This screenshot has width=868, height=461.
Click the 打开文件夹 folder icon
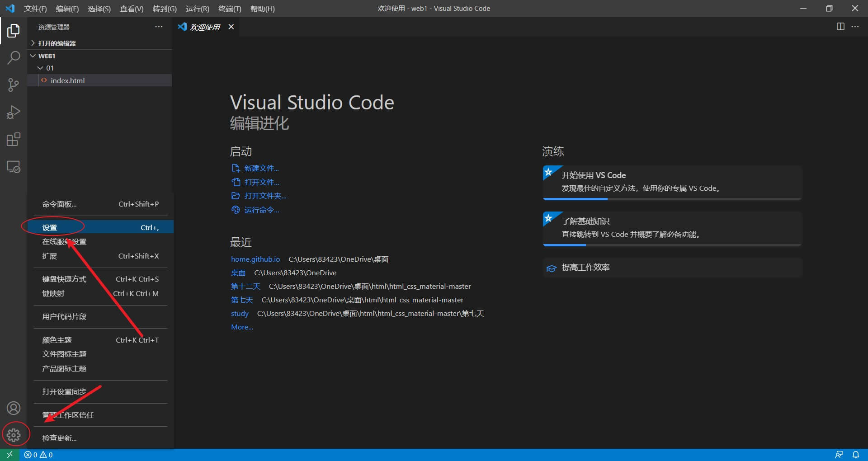(236, 196)
